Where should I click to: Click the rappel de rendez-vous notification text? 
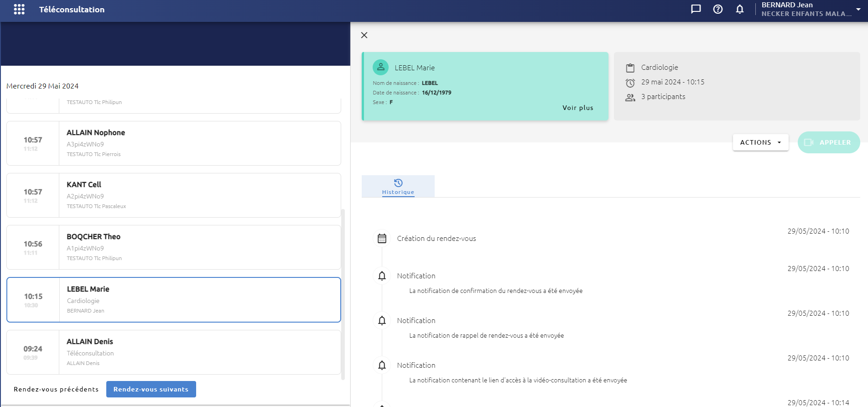[x=486, y=335]
